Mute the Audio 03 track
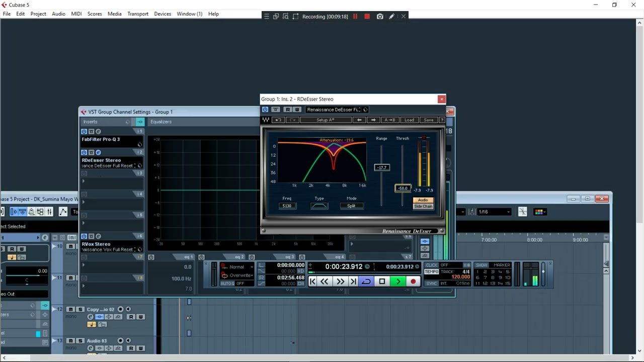This screenshot has width=644, height=362. (71, 341)
